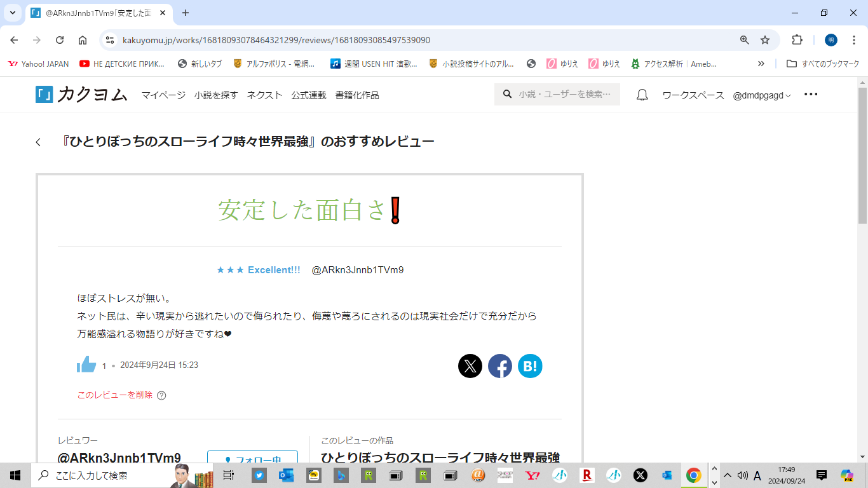Click このレビューを削除 link
This screenshot has width=868, height=488.
tap(115, 395)
